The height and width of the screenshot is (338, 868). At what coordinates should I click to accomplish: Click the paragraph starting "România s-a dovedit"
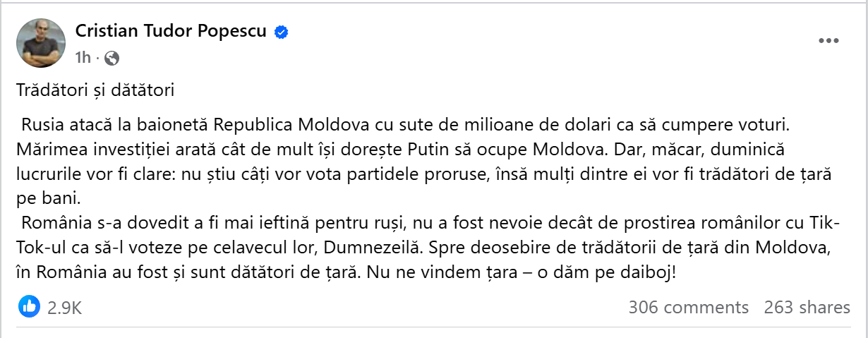coord(423,248)
